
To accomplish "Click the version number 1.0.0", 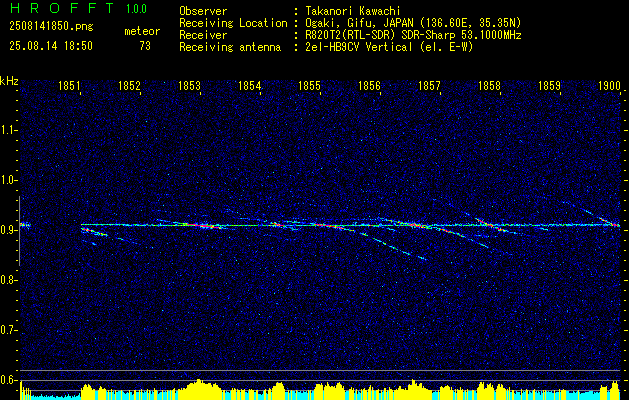I will [x=136, y=9].
